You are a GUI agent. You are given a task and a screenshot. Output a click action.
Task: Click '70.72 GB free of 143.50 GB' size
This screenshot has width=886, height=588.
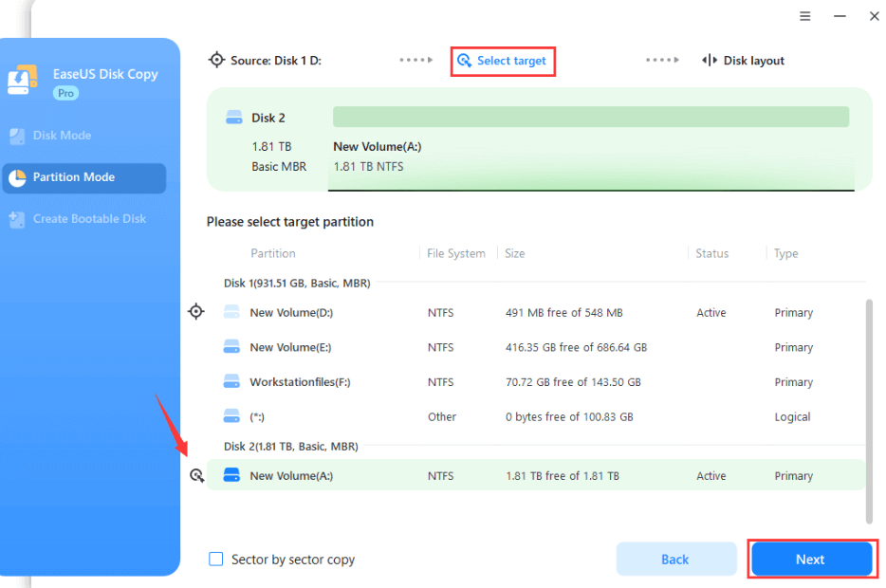click(x=574, y=382)
